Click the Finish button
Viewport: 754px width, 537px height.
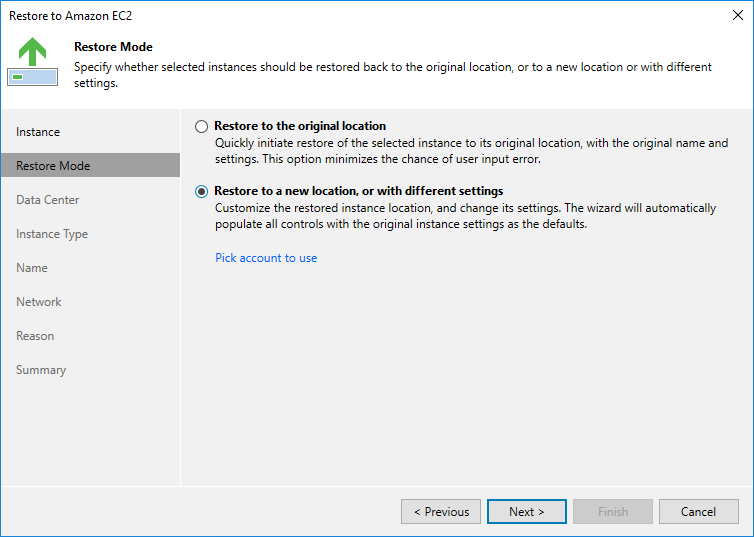[x=613, y=512]
